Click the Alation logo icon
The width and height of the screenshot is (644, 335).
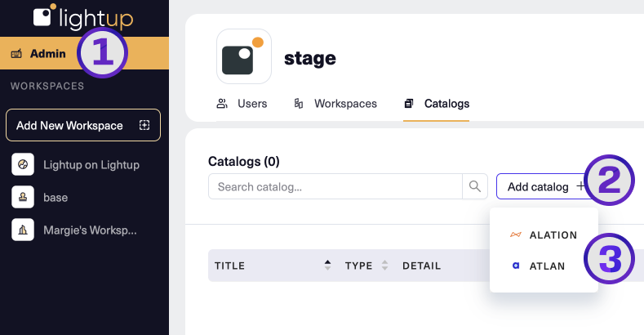click(516, 234)
